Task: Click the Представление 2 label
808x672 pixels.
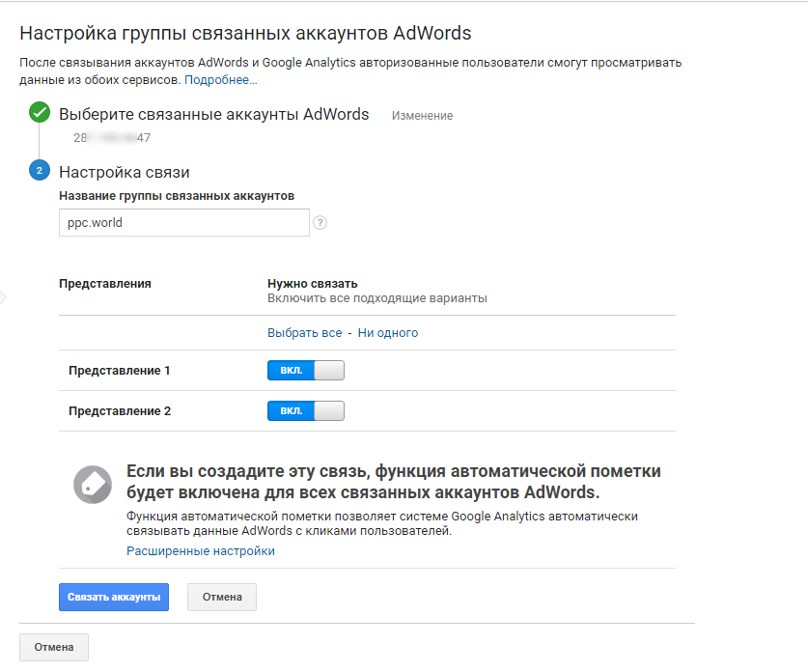Action: [x=120, y=411]
